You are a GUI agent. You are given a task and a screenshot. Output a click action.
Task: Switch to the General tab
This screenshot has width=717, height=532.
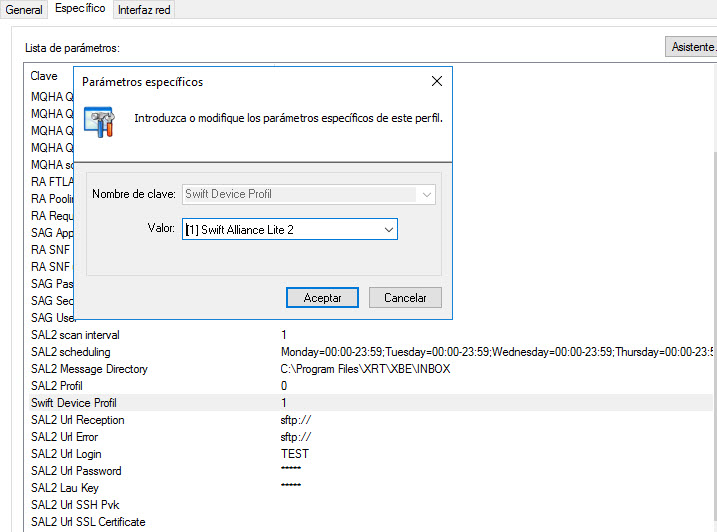point(24,9)
